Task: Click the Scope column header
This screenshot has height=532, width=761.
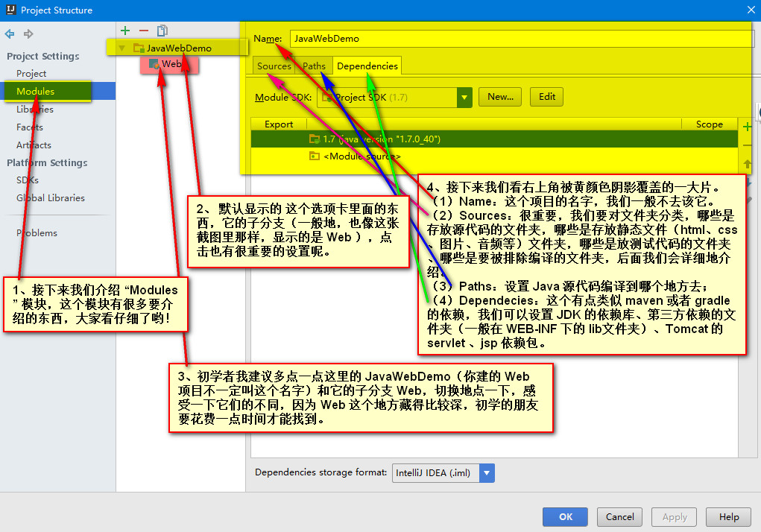Action: point(709,124)
